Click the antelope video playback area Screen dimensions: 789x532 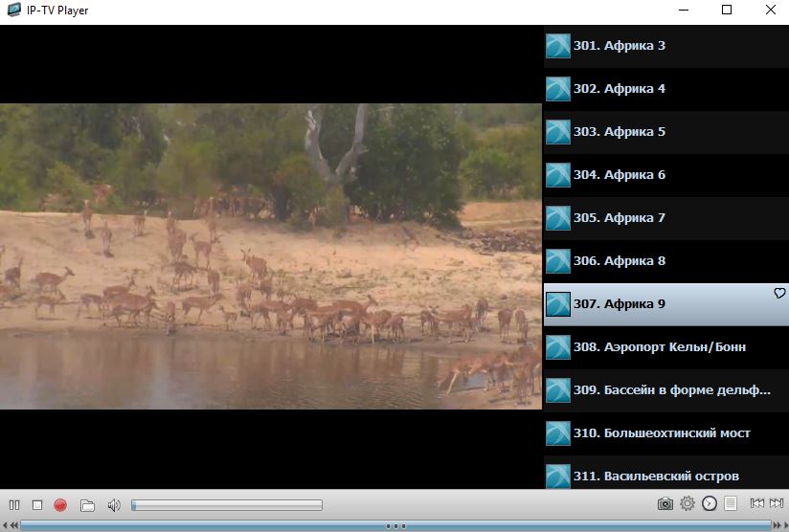[271, 256]
